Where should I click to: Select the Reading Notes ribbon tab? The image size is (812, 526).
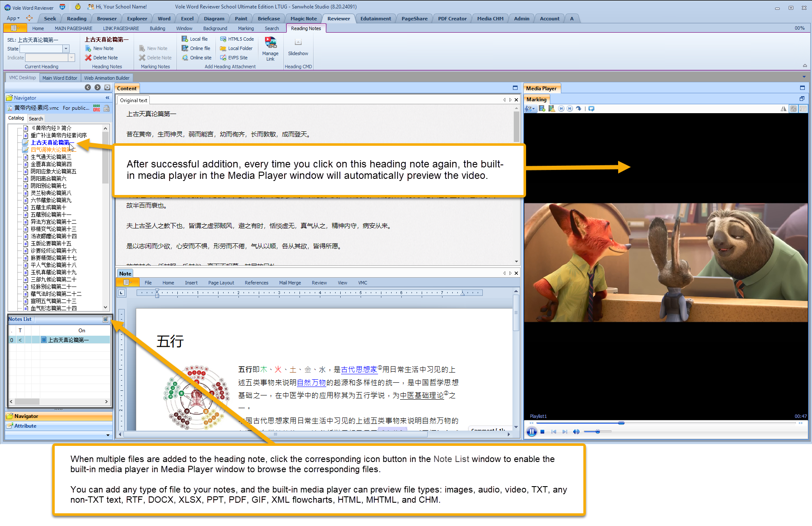[306, 28]
